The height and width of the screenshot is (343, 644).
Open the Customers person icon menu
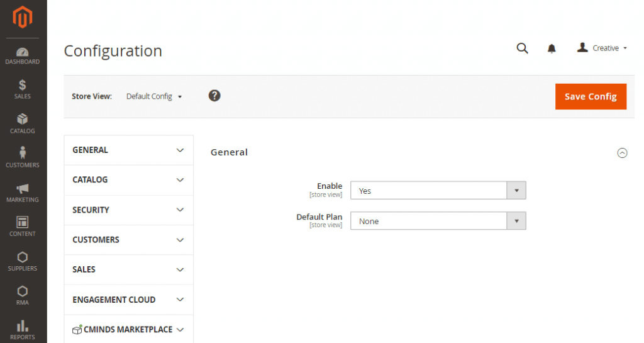coord(23,157)
